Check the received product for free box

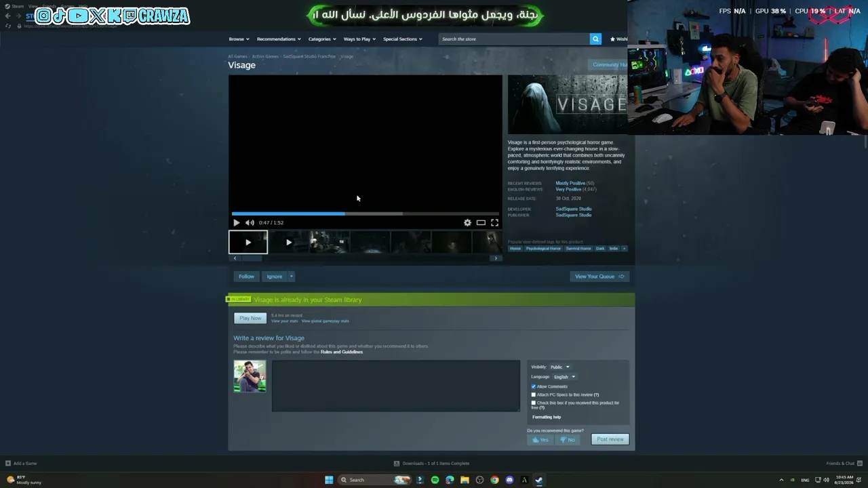tap(534, 403)
